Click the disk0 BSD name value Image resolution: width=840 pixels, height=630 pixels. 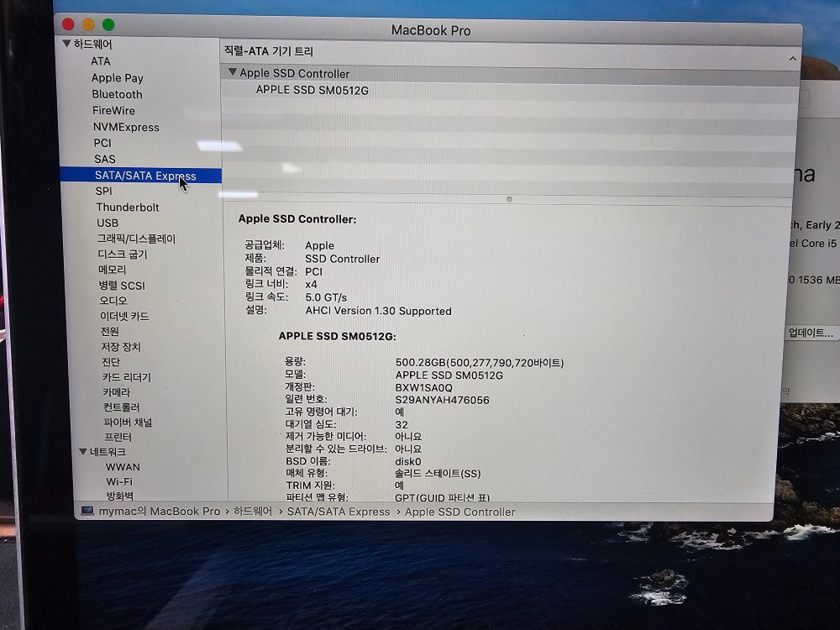tap(408, 461)
